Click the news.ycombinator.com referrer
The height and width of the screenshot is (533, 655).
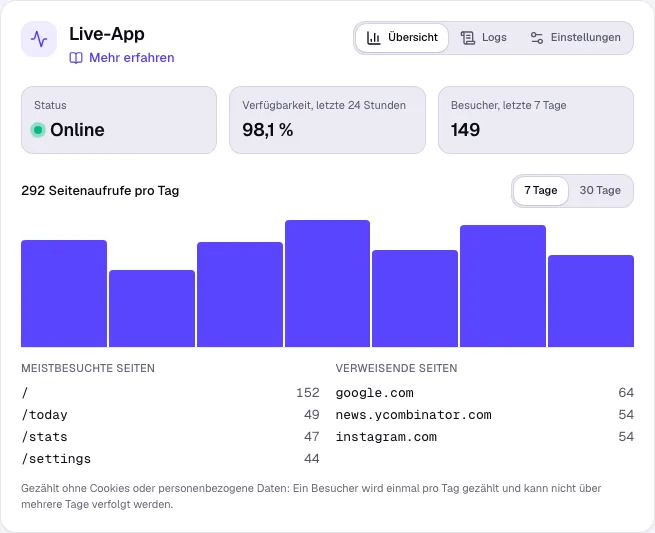tap(414, 415)
